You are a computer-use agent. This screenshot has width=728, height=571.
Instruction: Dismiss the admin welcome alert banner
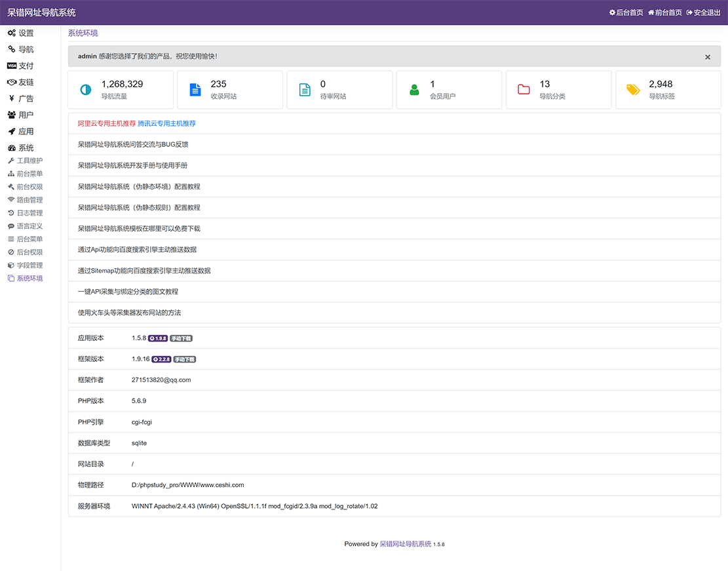pos(708,57)
